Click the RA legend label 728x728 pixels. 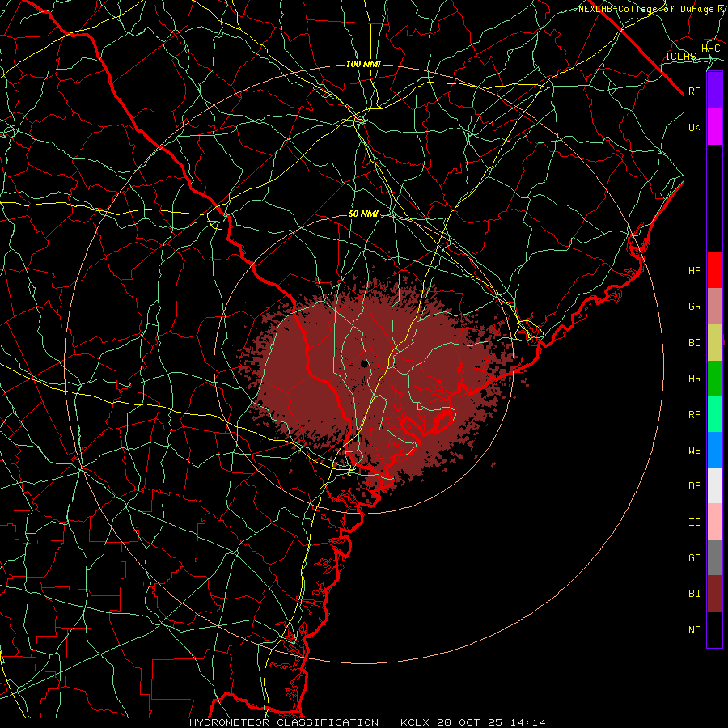695,415
